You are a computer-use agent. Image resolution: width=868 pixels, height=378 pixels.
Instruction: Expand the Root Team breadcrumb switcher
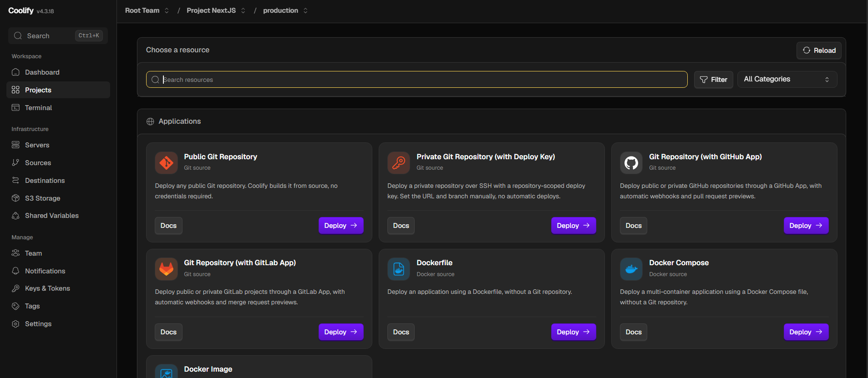[167, 10]
